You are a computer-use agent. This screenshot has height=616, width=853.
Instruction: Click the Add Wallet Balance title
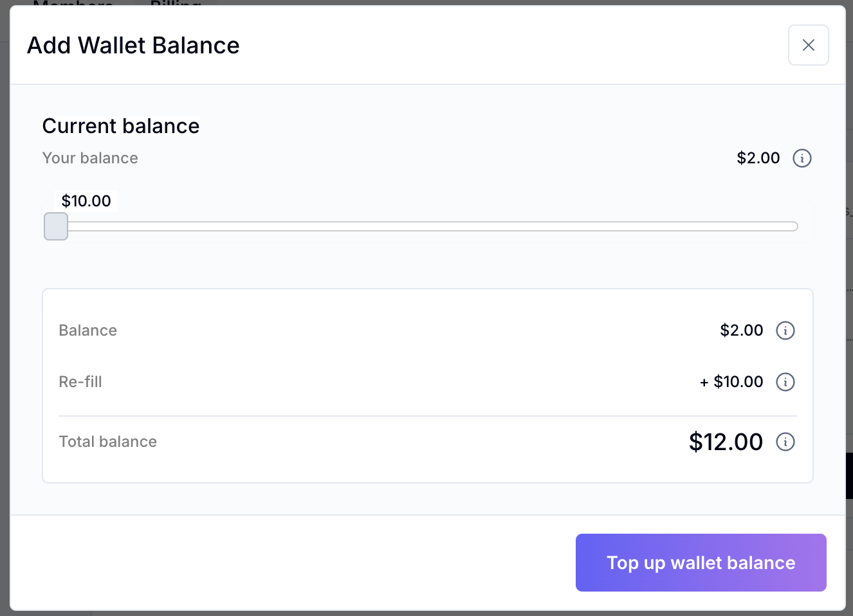click(x=133, y=46)
